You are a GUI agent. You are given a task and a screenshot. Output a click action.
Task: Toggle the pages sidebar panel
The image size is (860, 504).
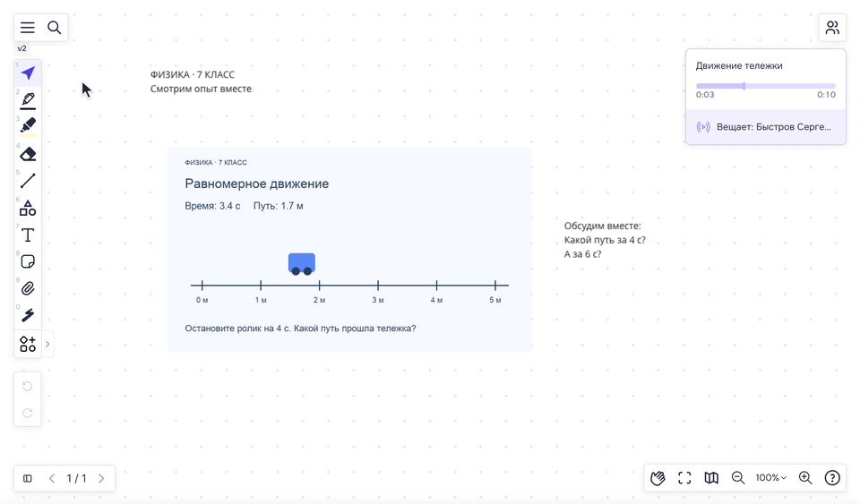click(28, 478)
